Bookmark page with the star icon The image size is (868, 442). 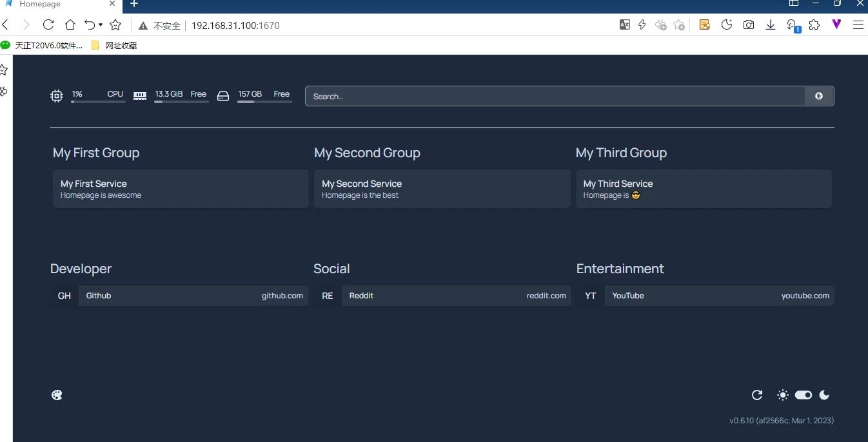(115, 25)
